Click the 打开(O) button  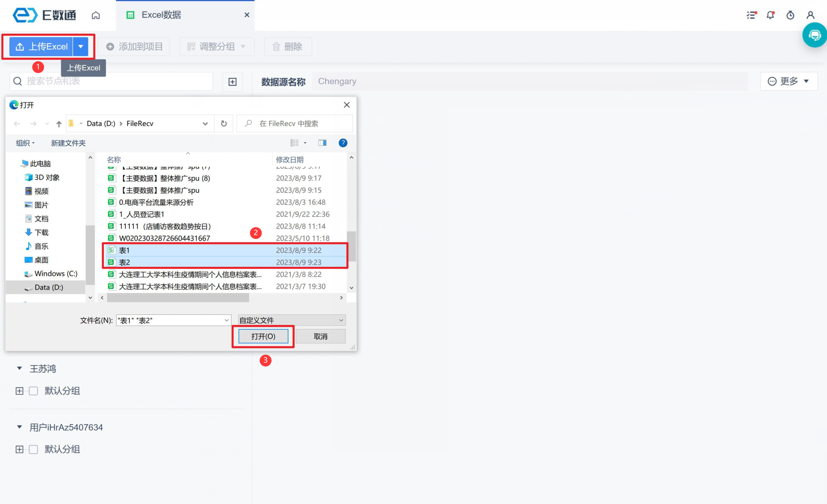[x=263, y=336]
